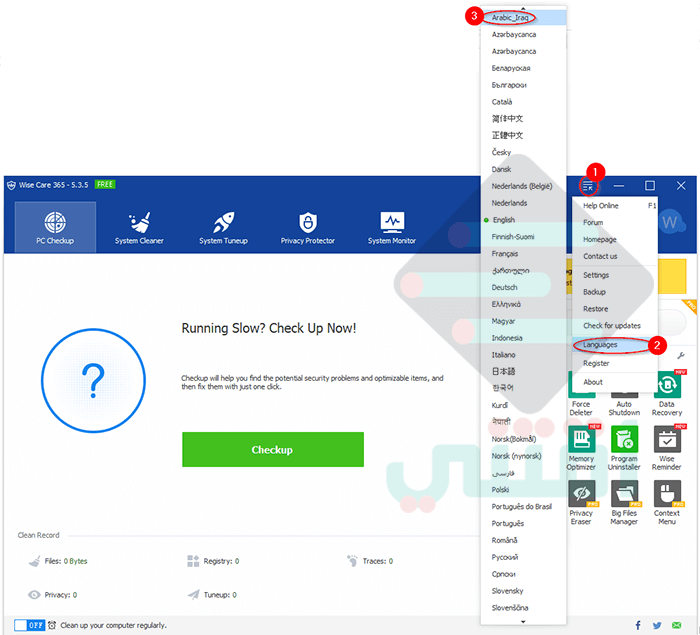Select Indonesia language

[x=523, y=338]
